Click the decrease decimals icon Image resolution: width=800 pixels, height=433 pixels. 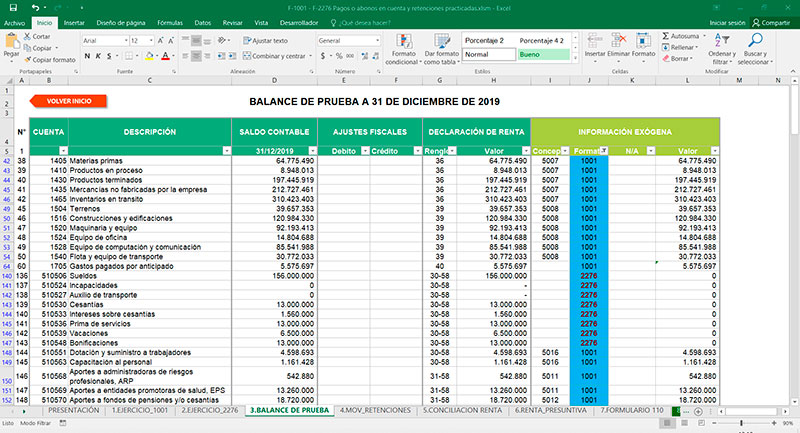coord(376,56)
